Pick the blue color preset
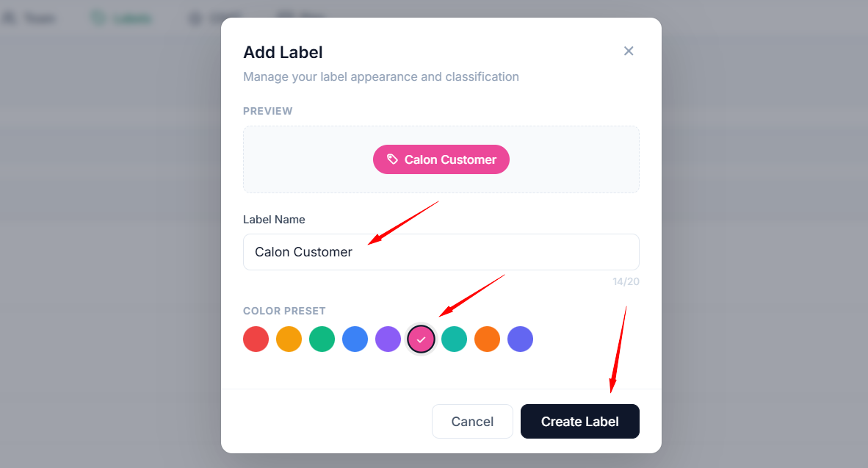Screen dimensions: 868x468 tap(355, 339)
